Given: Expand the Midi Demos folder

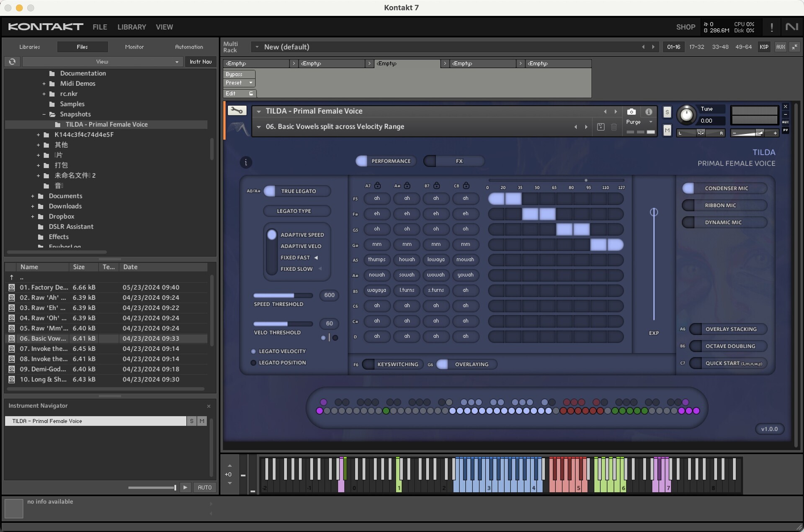Looking at the screenshot, I should point(44,84).
